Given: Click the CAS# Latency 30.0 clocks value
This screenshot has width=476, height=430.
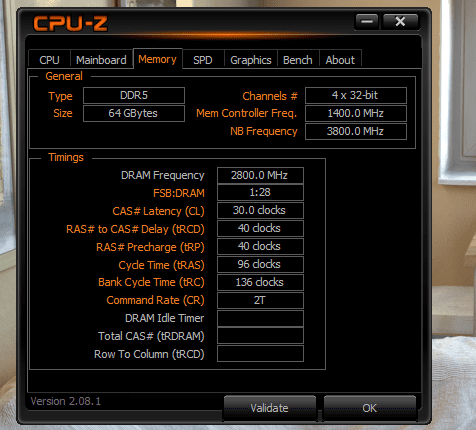Looking at the screenshot, I should tap(260, 211).
